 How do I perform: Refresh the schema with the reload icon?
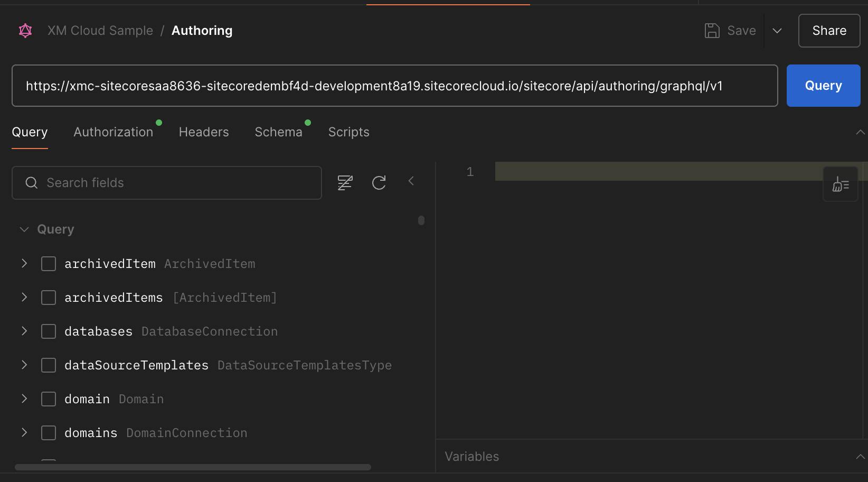tap(379, 183)
